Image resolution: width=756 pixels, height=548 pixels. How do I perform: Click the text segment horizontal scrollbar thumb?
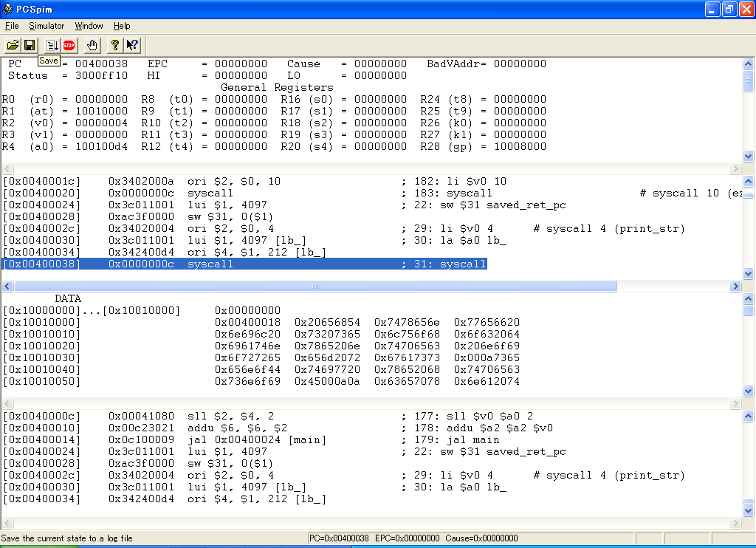click(x=315, y=287)
